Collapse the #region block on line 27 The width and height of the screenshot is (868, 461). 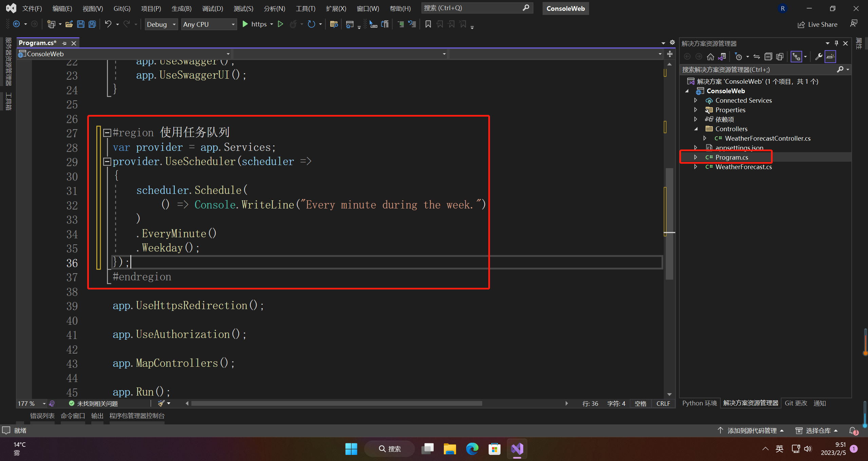[107, 133]
